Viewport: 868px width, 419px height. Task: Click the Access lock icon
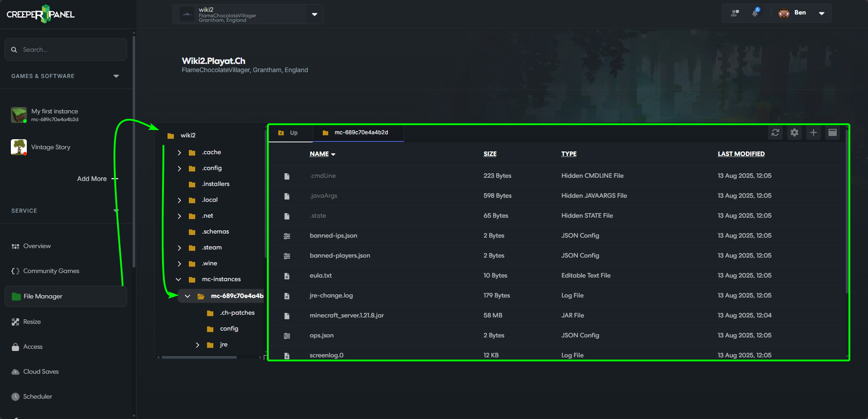point(15,347)
